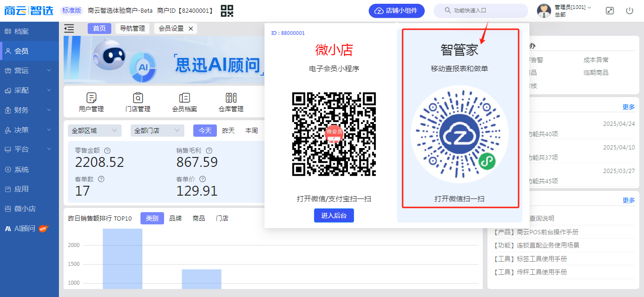Image resolution: width=644 pixels, height=297 pixels.
Task: Click the power logout icon
Action: click(x=629, y=11)
